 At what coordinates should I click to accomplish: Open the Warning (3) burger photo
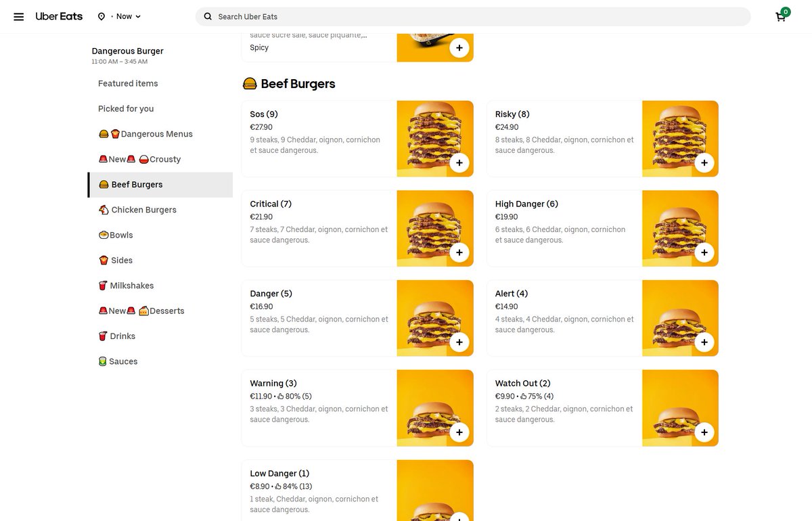pyautogui.click(x=435, y=408)
